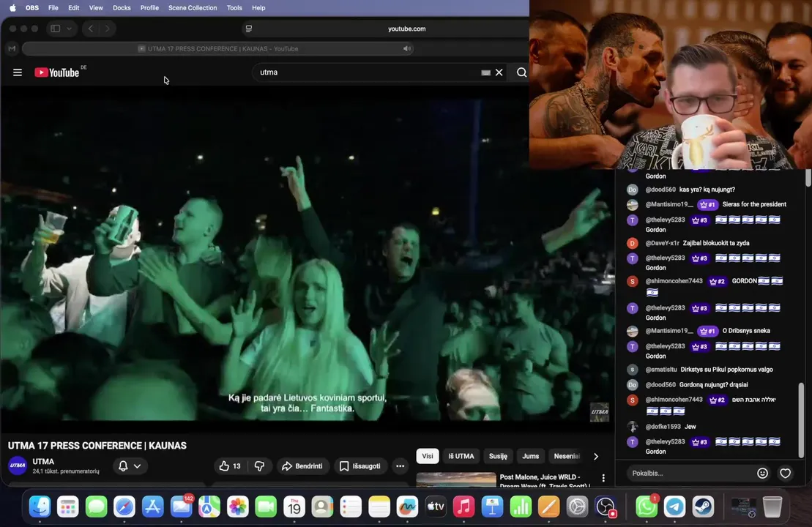Share video using Bendrinti button
The height and width of the screenshot is (527, 812).
point(302,466)
